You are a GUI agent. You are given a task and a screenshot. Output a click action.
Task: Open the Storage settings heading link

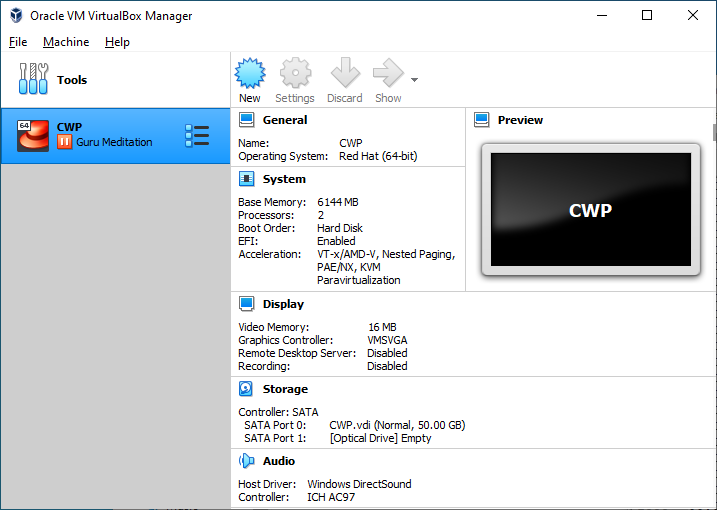285,389
